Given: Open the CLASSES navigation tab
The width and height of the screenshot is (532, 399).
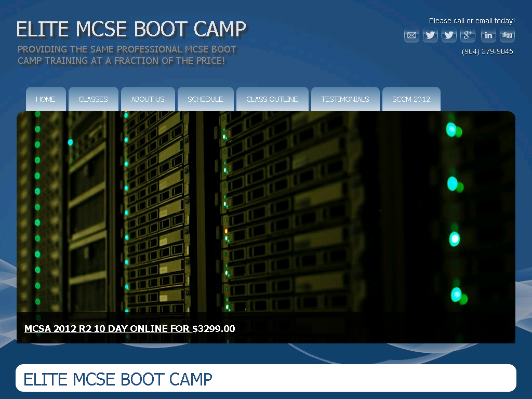Looking at the screenshot, I should tap(94, 99).
